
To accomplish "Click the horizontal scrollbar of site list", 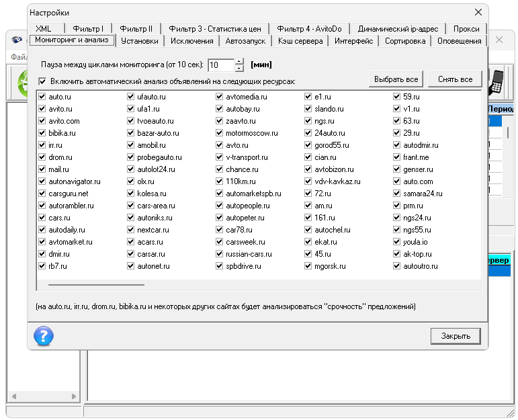I will [x=96, y=284].
